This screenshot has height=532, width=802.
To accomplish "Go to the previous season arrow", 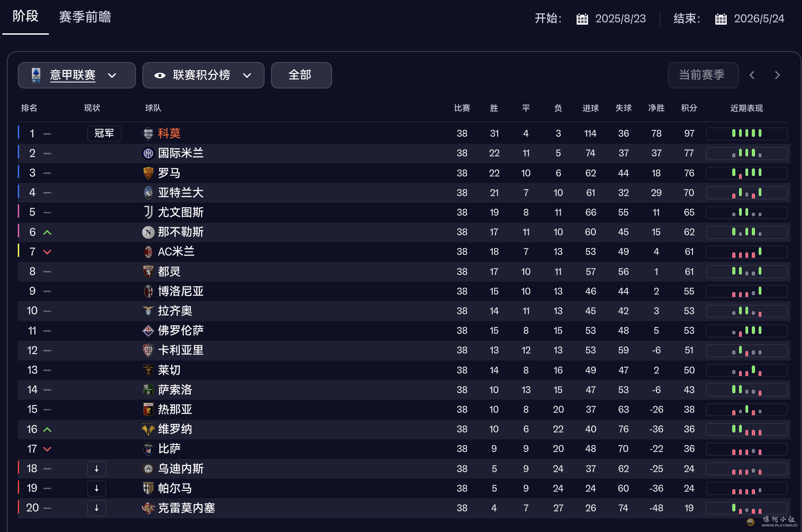I will [x=752, y=75].
